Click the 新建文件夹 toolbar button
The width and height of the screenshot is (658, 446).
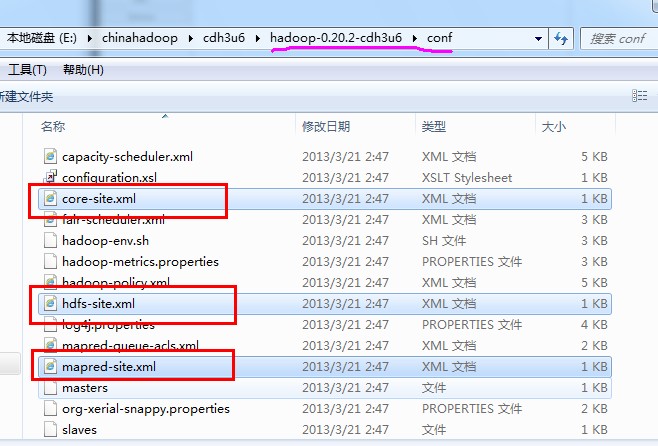coord(26,97)
